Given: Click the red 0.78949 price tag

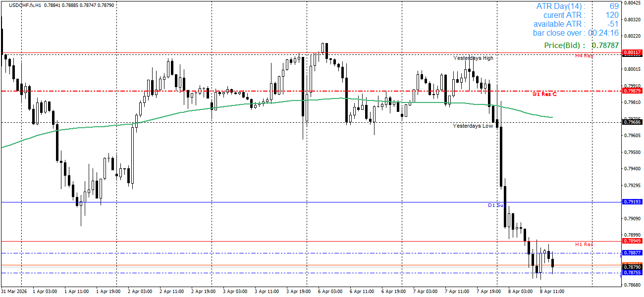Looking at the screenshot, I should click(632, 241).
